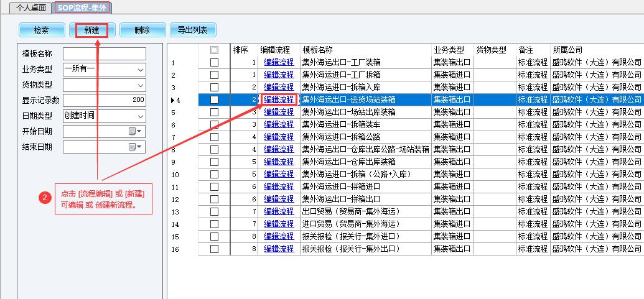This screenshot has height=299, width=644.
Task: Tick the checkbox in row 16
Action: pos(214,249)
